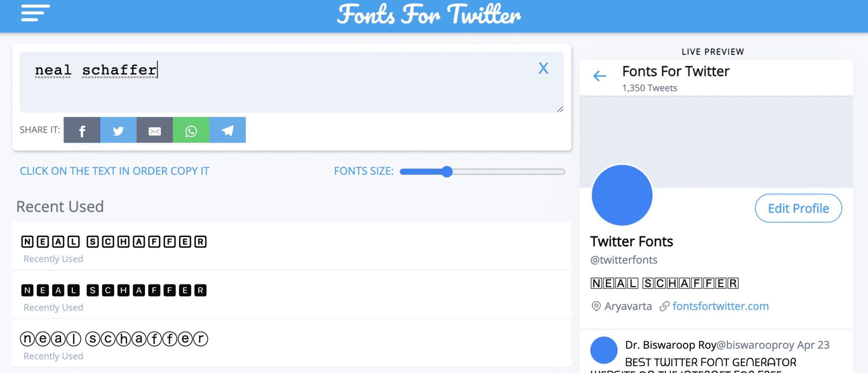The image size is (868, 373).
Task: Share the text via Email
Action: coord(155,130)
